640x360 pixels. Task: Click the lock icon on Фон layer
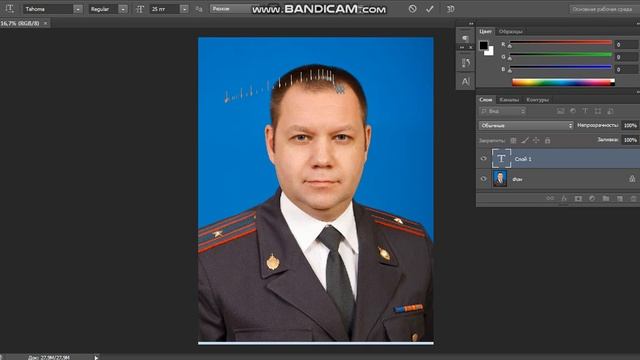(x=631, y=179)
